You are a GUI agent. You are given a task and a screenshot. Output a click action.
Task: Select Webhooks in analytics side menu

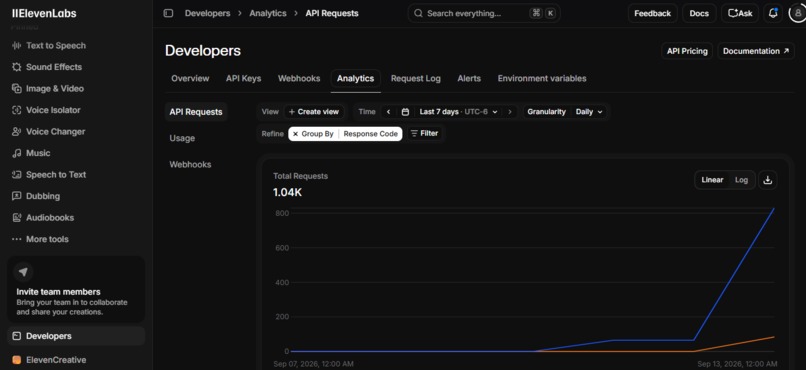point(190,164)
